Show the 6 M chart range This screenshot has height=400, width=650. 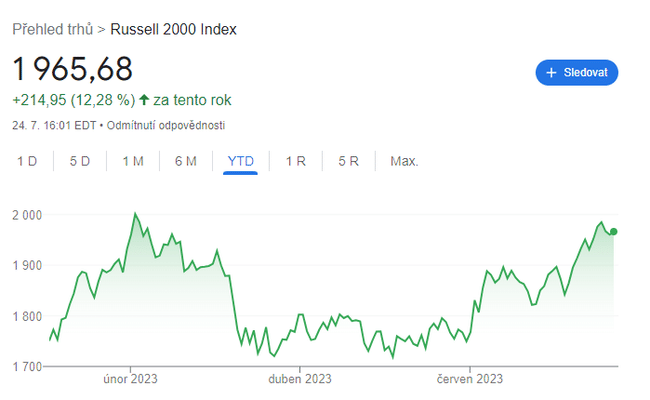point(186,161)
